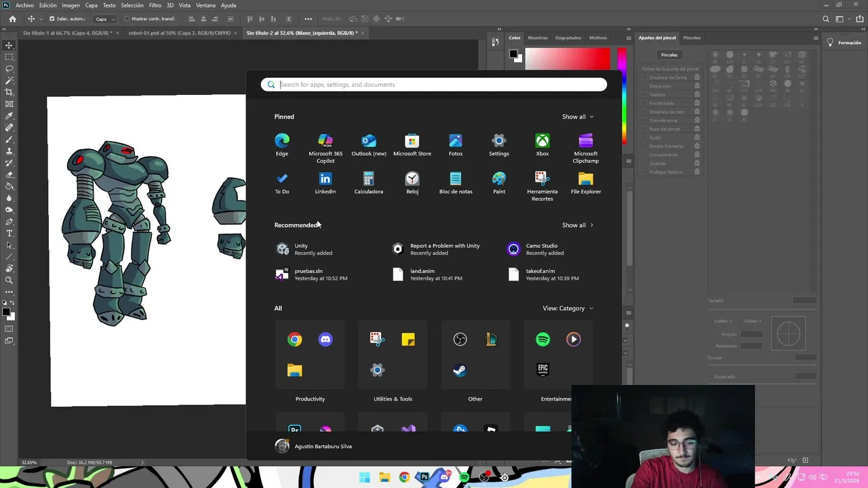Select the Blur tool
The height and width of the screenshot is (488, 868).
9,198
